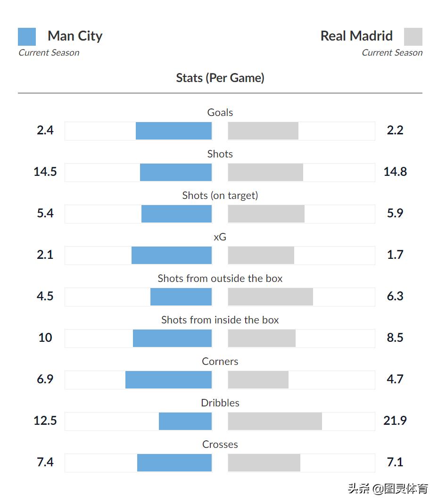Click Man City's blue inside-the-box shots bar
The height and width of the screenshot is (504, 438).
[x=172, y=338]
